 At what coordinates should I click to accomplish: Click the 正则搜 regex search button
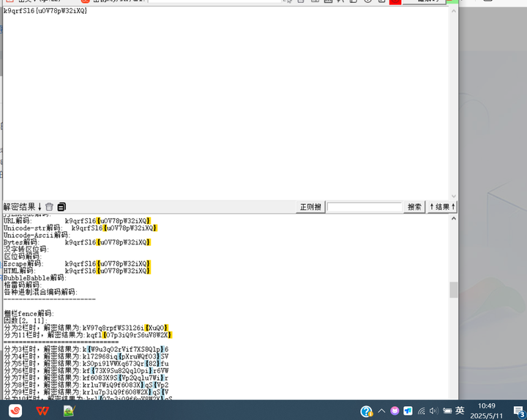[x=310, y=207]
